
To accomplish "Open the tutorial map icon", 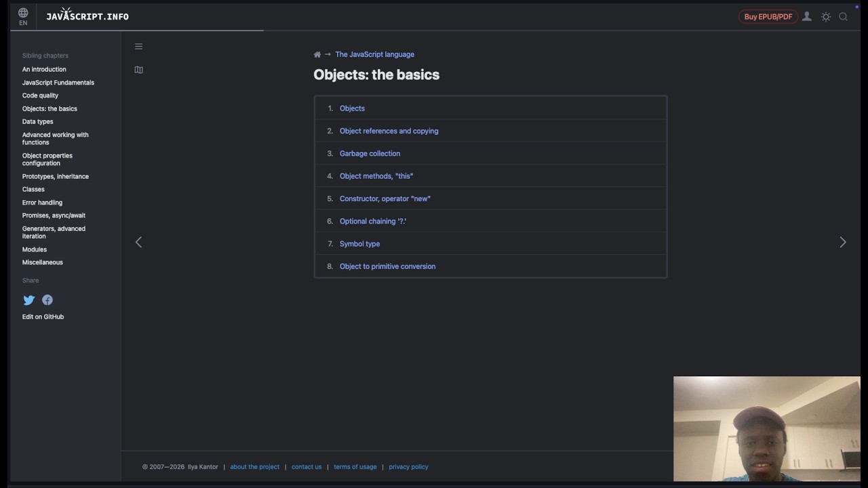I will click(x=138, y=70).
